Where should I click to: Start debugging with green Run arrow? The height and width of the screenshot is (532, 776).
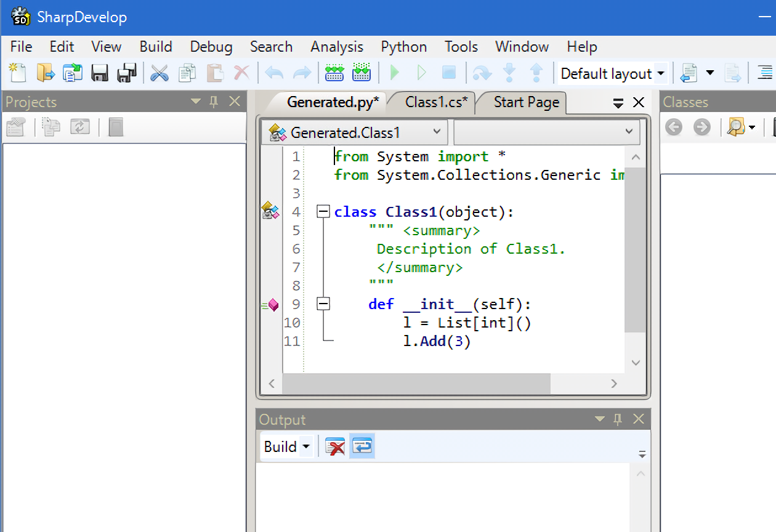(395, 73)
